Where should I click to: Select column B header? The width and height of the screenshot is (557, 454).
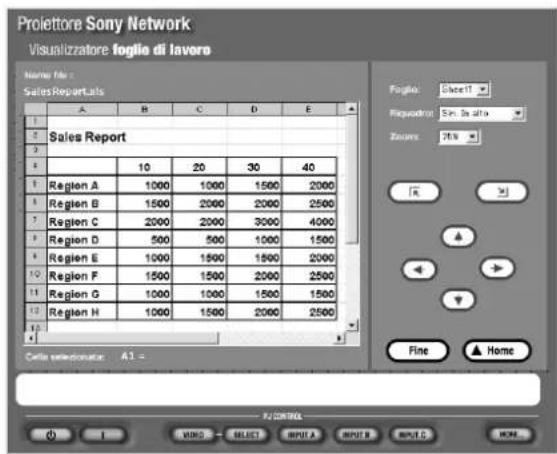point(145,109)
